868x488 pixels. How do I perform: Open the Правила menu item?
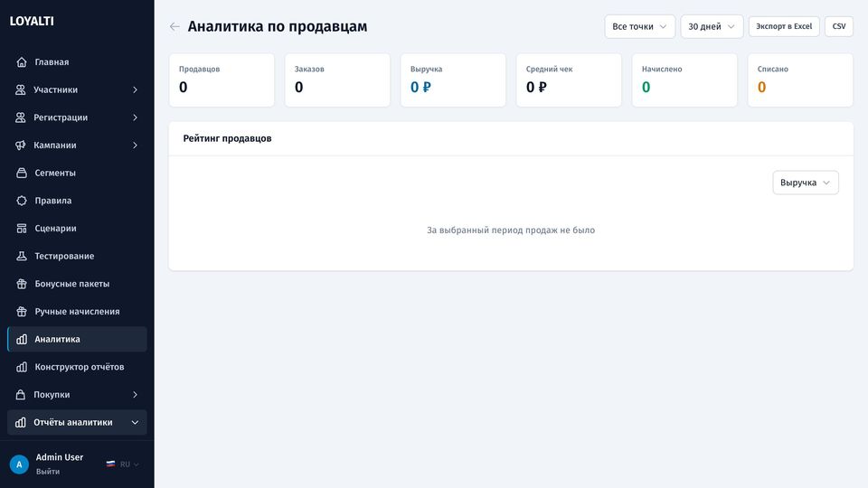click(77, 201)
